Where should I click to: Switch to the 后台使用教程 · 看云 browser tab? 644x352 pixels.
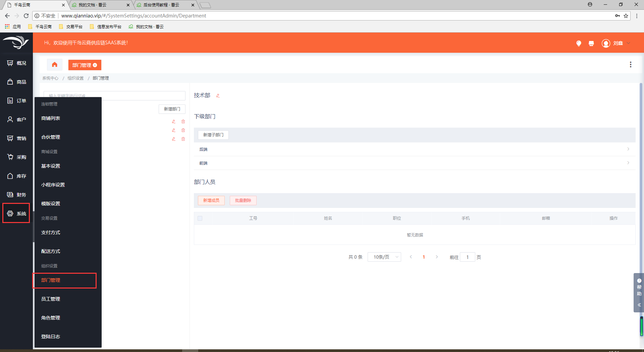tap(165, 5)
